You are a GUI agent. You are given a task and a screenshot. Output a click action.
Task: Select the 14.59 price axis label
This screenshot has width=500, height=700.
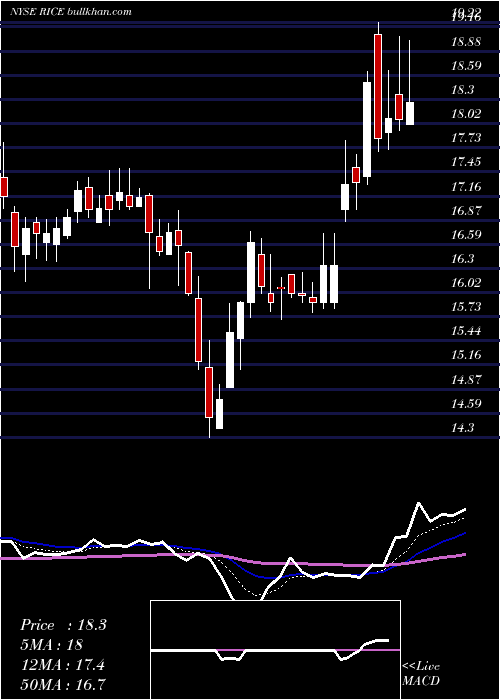(466, 404)
